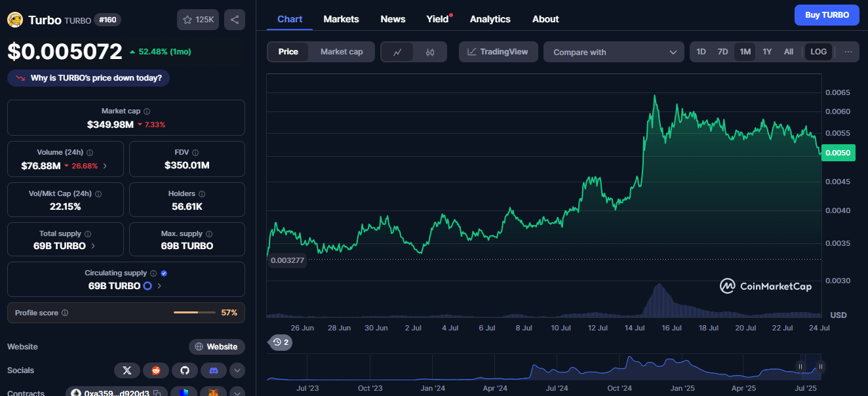Image resolution: width=868 pixels, height=396 pixels.
Task: Open chart events badge showing 2
Action: coord(281,342)
